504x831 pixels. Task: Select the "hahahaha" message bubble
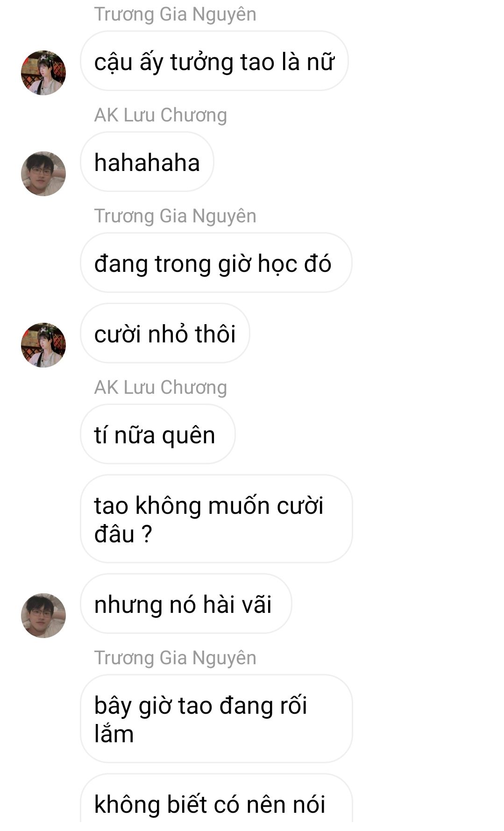tap(147, 162)
